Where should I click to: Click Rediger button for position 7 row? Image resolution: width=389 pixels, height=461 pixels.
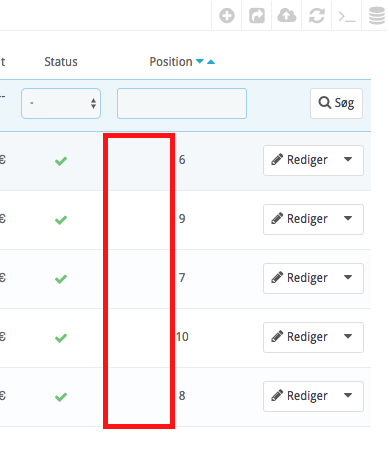pyautogui.click(x=300, y=278)
